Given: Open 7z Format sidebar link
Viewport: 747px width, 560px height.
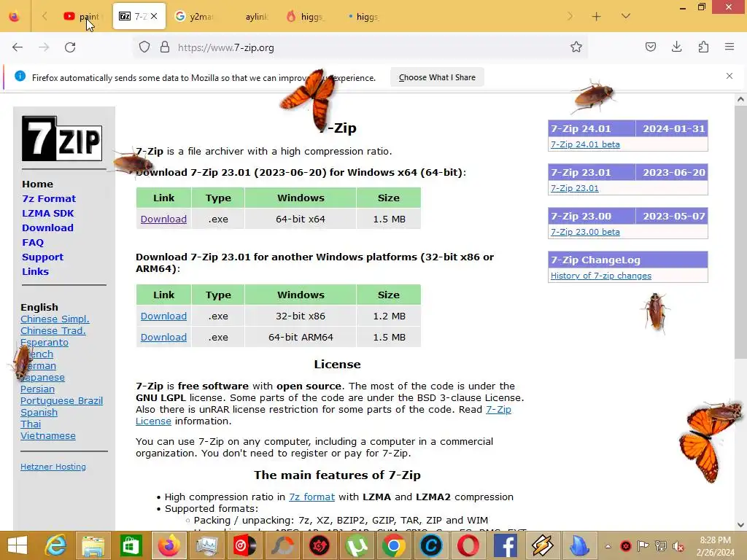Looking at the screenshot, I should 49,198.
